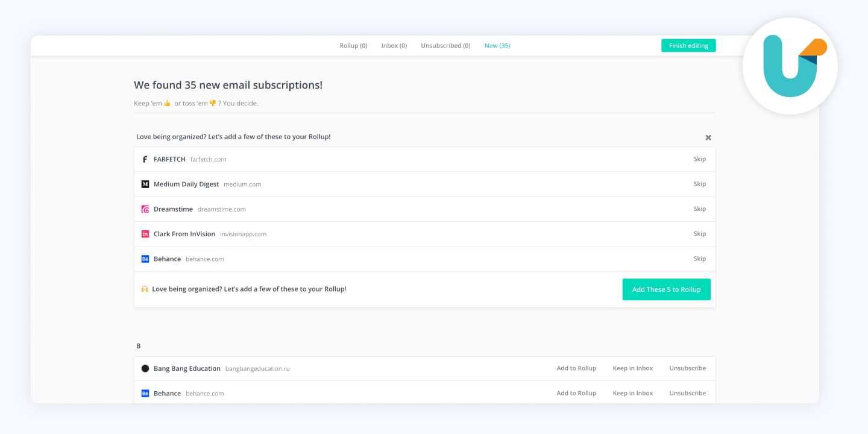The width and height of the screenshot is (868, 434).
Task: Skip Clark From InVision subscription
Action: click(x=699, y=234)
